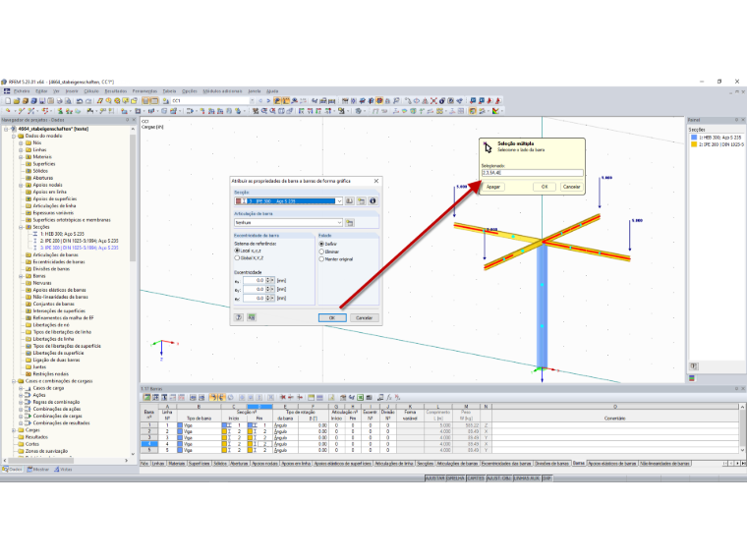The image size is (747, 560).
Task: Click the fx formula icon in table toolbar
Action: (389, 397)
